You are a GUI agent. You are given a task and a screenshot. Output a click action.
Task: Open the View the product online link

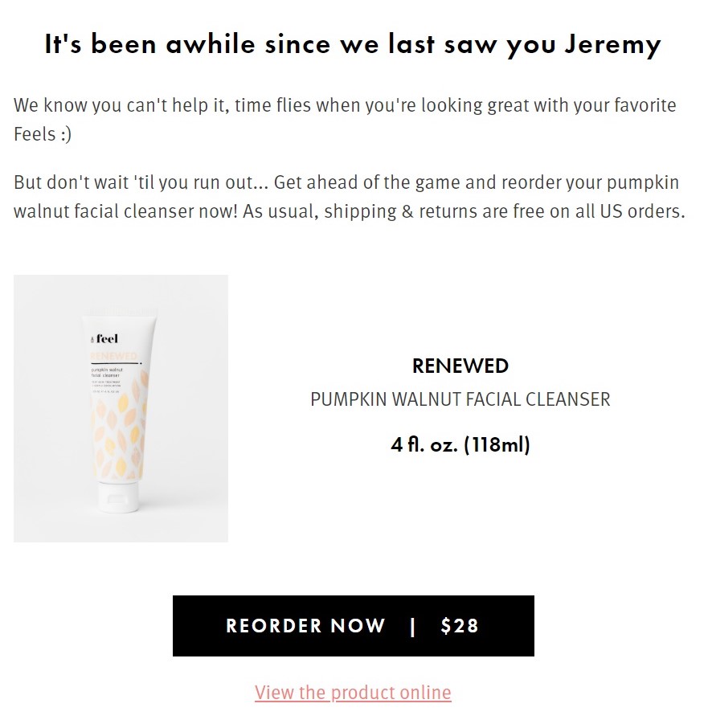[353, 693]
